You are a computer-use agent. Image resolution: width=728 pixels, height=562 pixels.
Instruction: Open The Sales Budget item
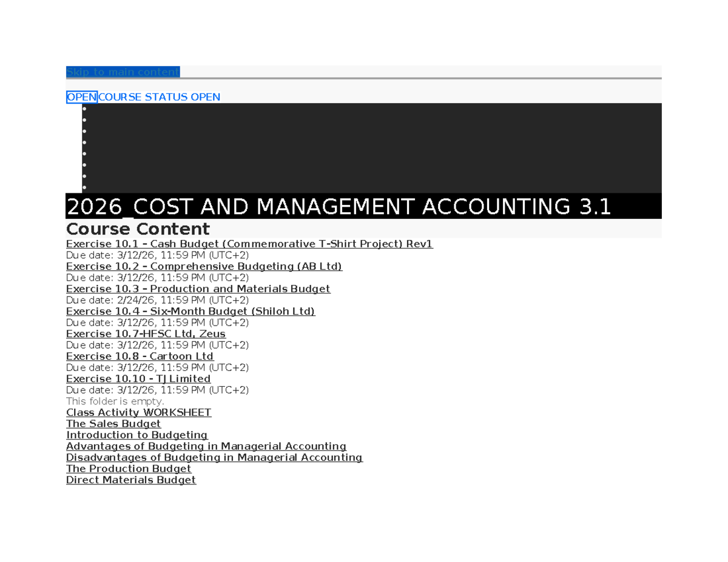coord(113,424)
